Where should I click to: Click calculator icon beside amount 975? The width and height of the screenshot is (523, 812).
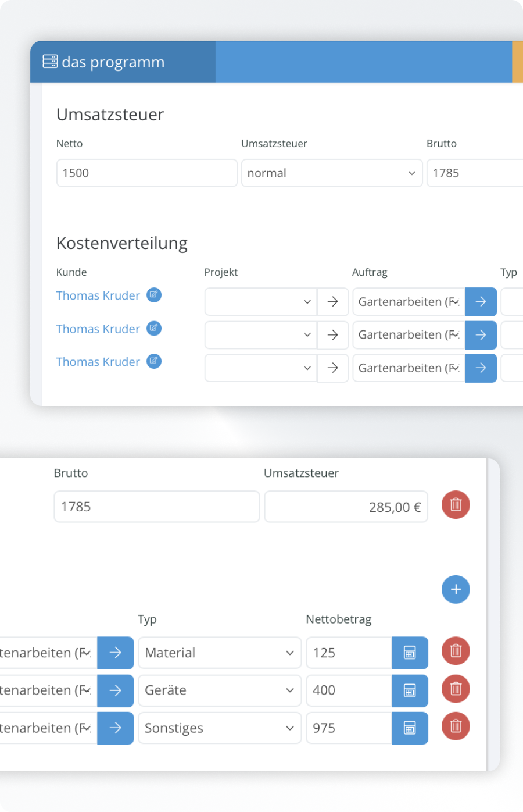[x=410, y=728]
